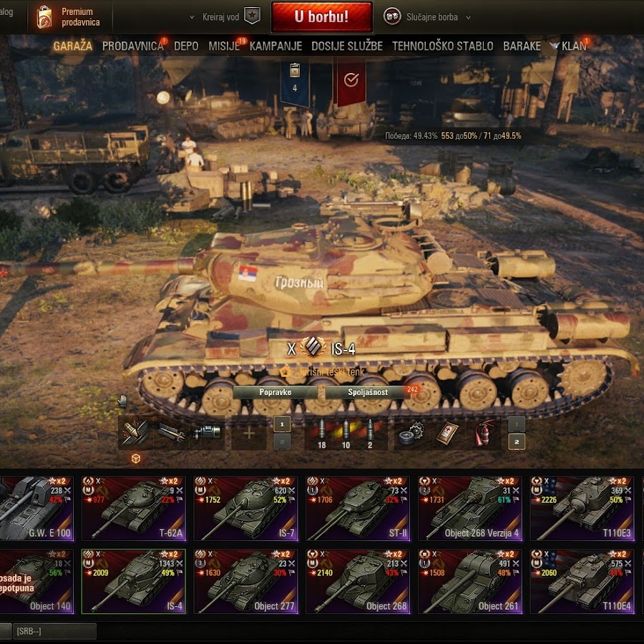Open Spoljašnost exterior customization

368,392
